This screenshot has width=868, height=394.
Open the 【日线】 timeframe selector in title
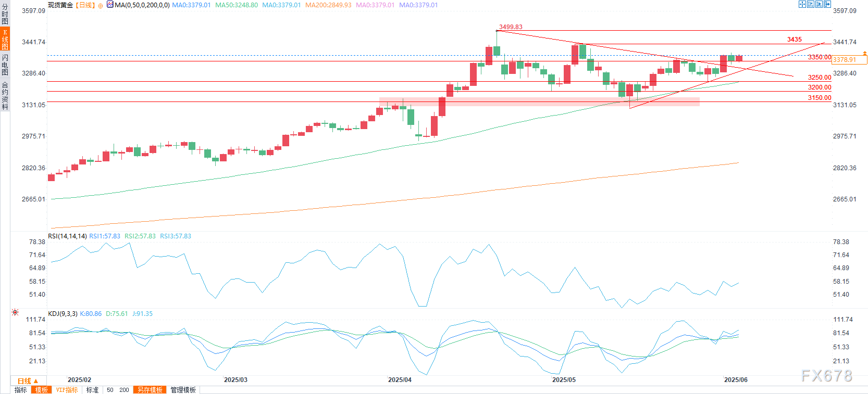[85, 5]
